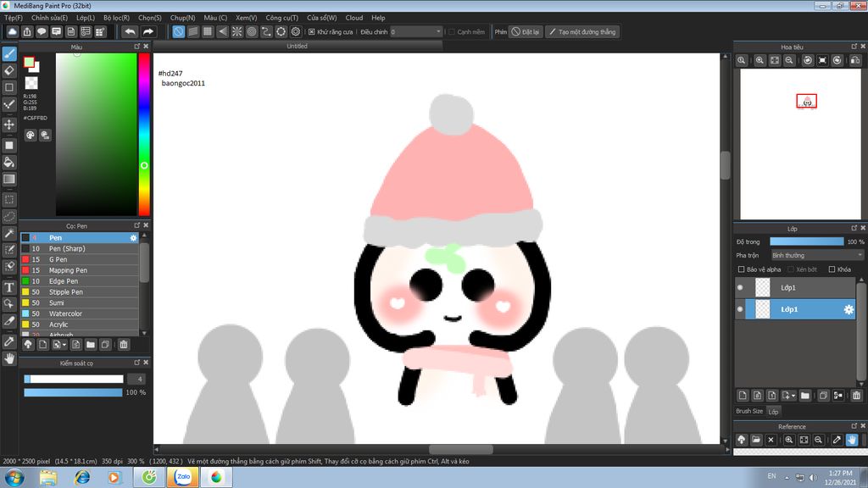868x488 pixels.
Task: Adjust the Độ trong opacity slider
Action: [x=807, y=241]
